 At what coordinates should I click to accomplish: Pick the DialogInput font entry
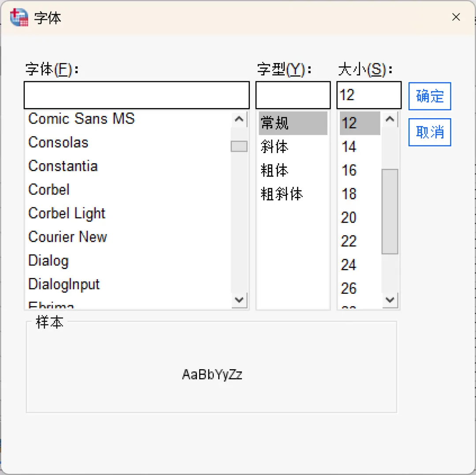coord(64,284)
